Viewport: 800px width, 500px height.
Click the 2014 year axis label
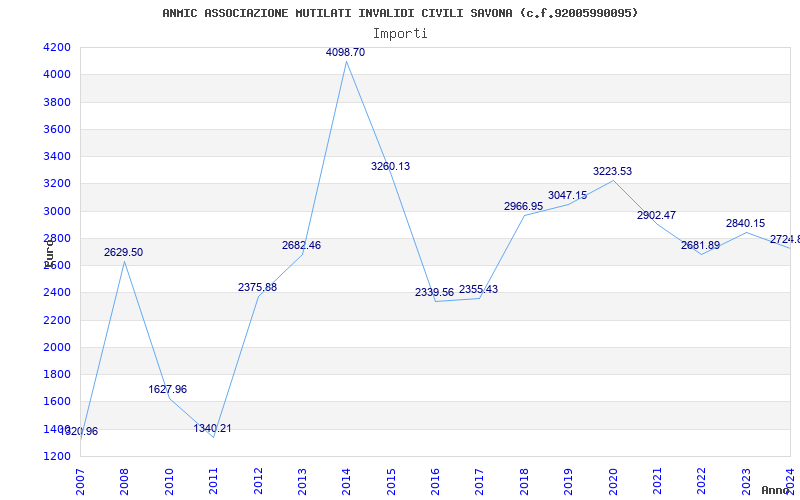[346, 481]
